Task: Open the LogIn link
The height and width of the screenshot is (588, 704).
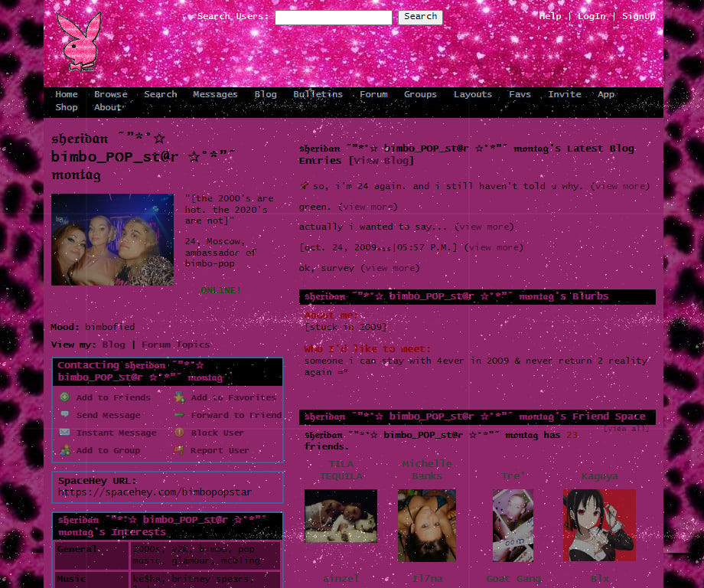Action: point(592,17)
